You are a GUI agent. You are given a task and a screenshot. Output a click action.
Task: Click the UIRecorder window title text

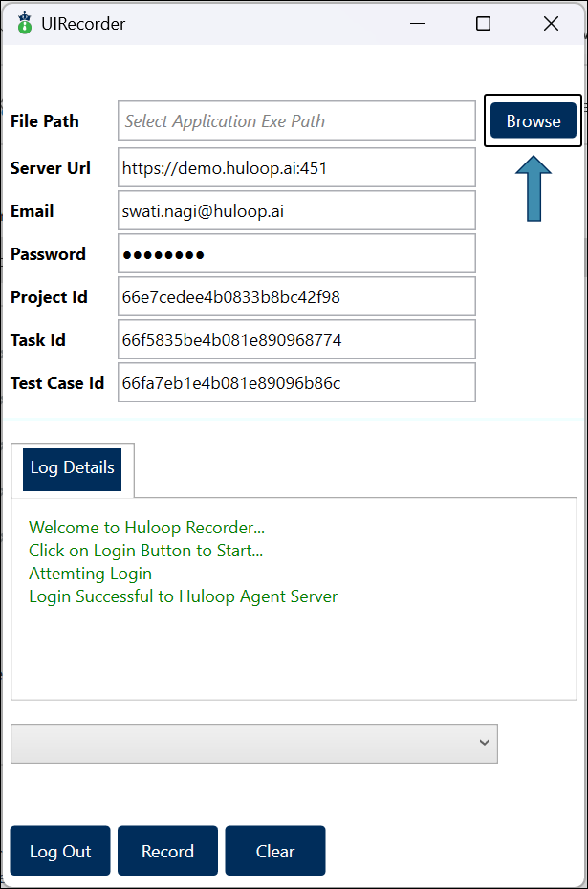click(x=83, y=24)
